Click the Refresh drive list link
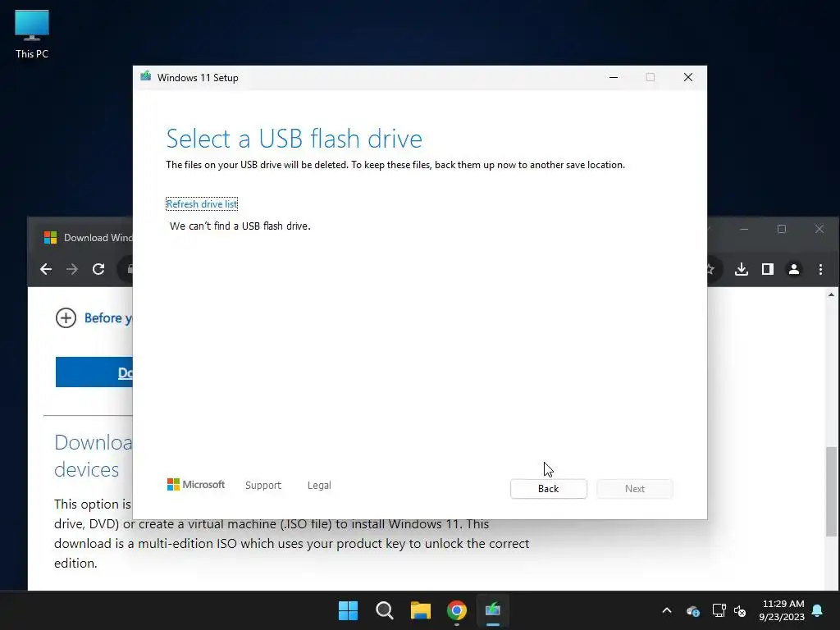 tap(202, 204)
